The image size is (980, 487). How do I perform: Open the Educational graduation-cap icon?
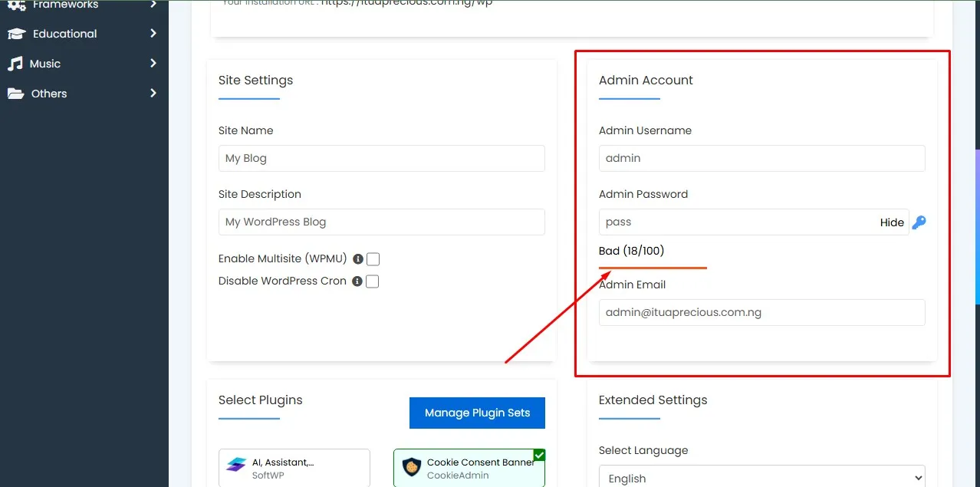coord(18,34)
